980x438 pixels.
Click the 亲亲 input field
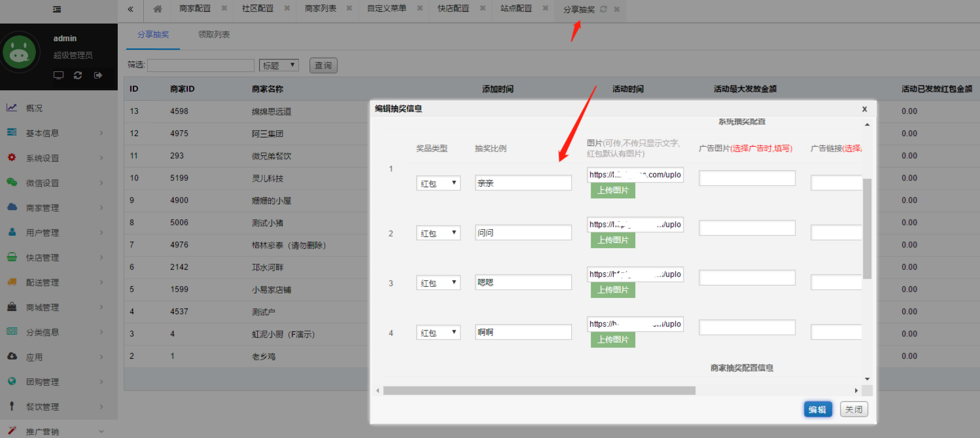click(x=523, y=183)
